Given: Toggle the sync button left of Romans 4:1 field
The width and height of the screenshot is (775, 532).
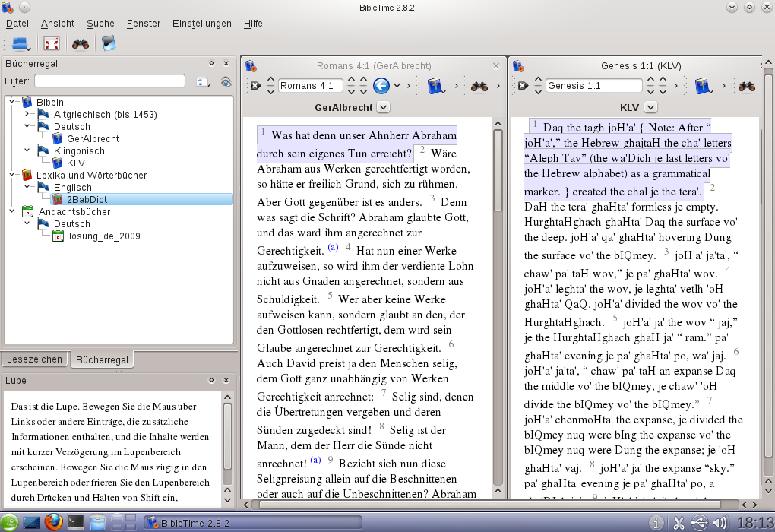Looking at the screenshot, I should (255, 86).
